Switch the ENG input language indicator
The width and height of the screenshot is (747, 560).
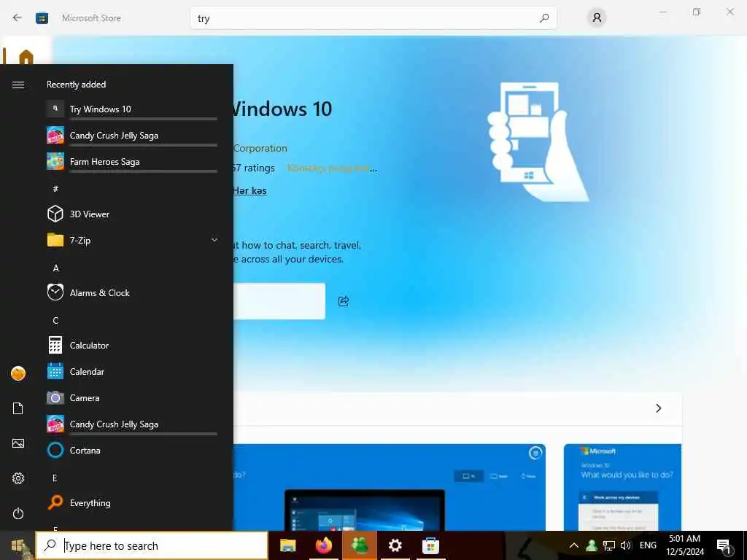[648, 545]
